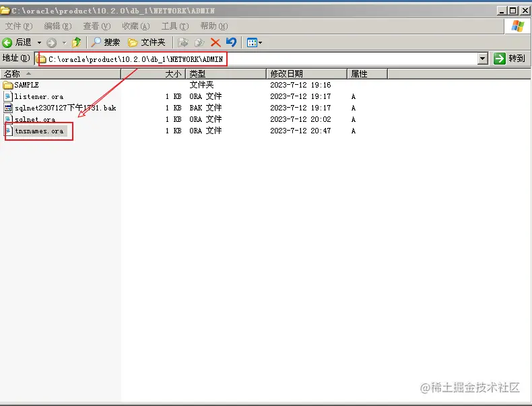Screen dimensions: 532x406
Task: Open the Back history dropdown arrow
Action: pyautogui.click(x=39, y=42)
